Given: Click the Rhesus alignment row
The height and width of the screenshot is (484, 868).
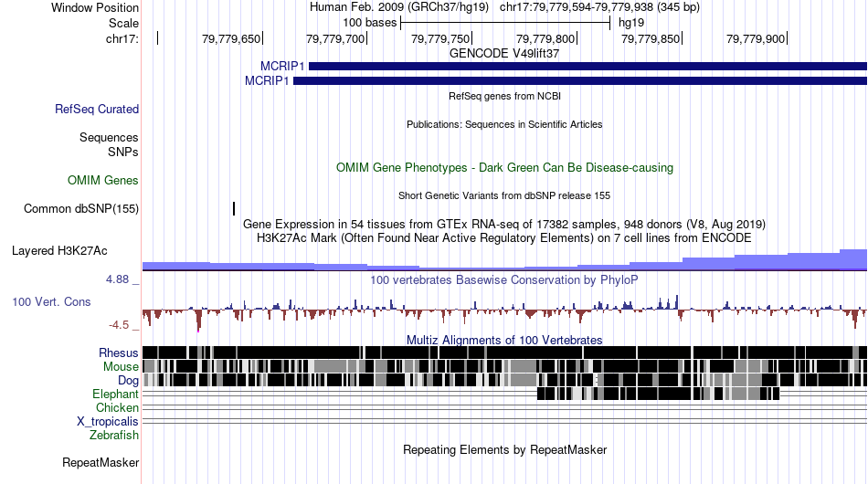Looking at the screenshot, I should point(504,352).
